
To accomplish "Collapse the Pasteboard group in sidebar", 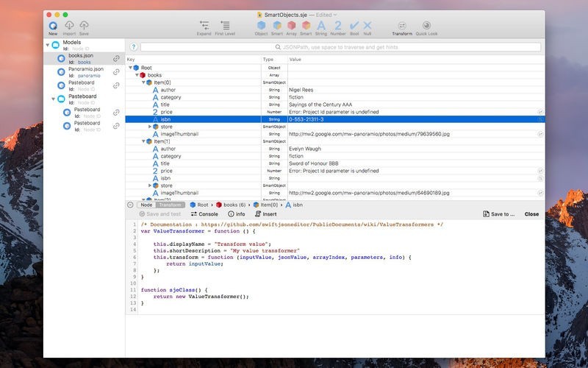I will coord(53,99).
